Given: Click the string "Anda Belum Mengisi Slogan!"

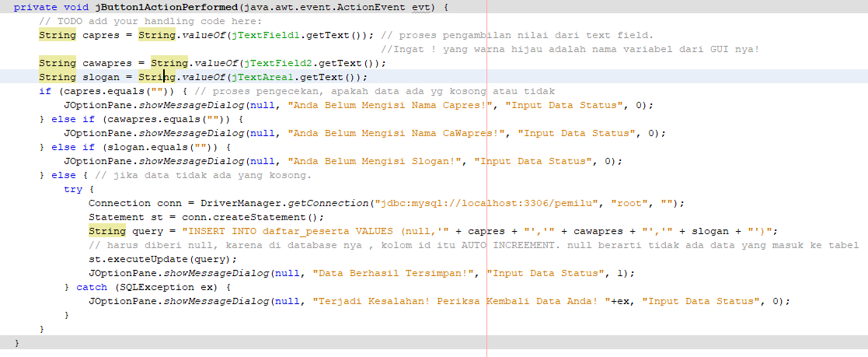Looking at the screenshot, I should pyautogui.click(x=375, y=161).
